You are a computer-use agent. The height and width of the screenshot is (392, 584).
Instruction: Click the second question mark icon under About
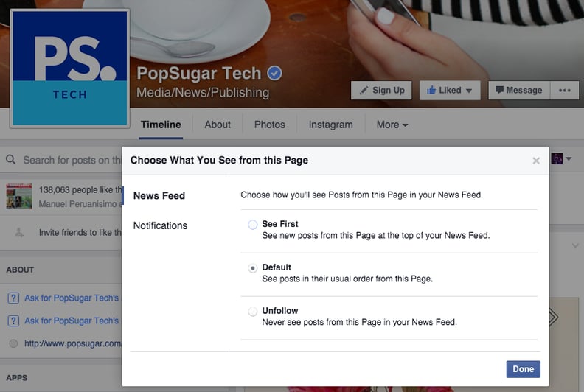point(13,321)
